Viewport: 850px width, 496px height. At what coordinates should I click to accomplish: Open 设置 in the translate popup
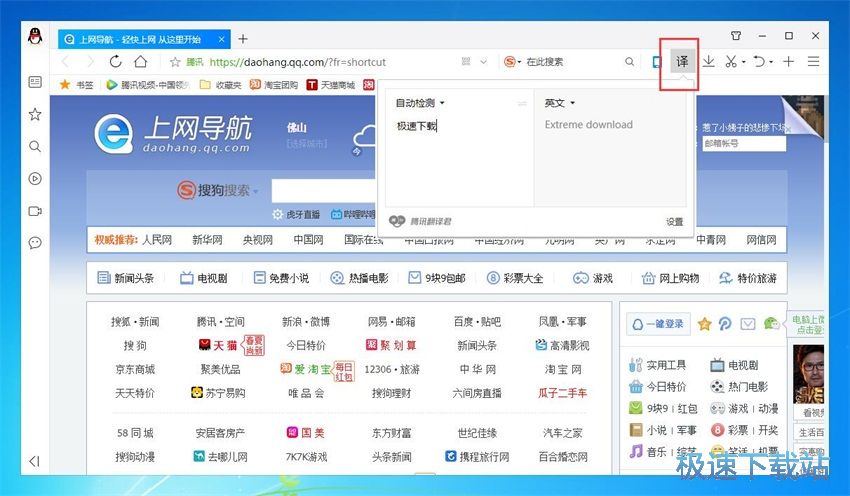(674, 222)
